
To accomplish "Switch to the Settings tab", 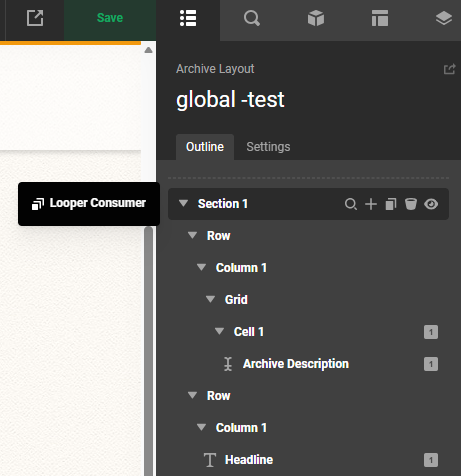I will tap(268, 147).
